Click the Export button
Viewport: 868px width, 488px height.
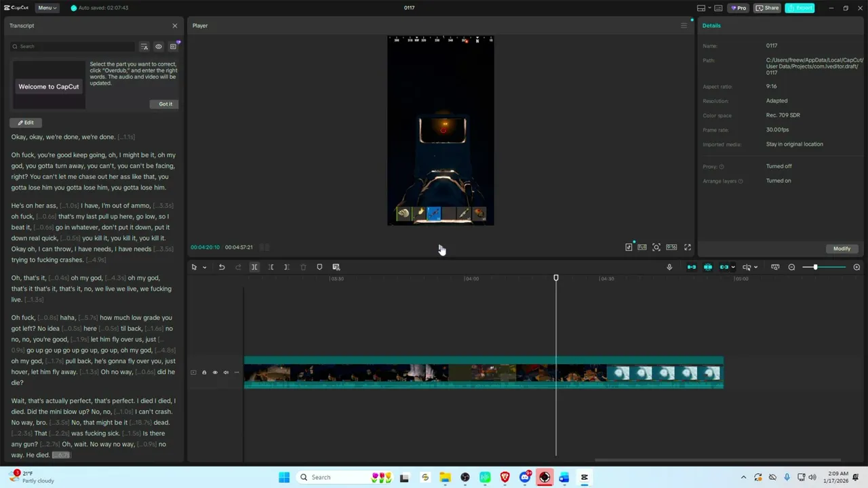pos(800,8)
